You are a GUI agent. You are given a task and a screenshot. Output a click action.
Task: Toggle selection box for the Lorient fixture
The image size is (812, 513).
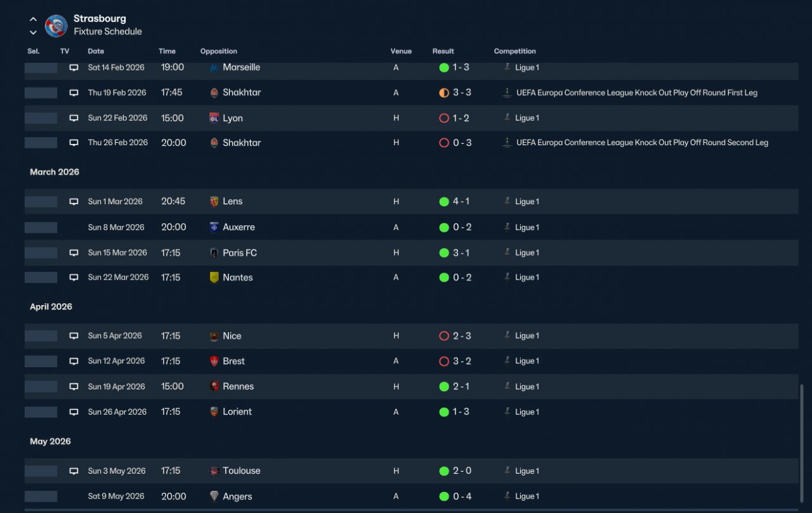point(41,412)
